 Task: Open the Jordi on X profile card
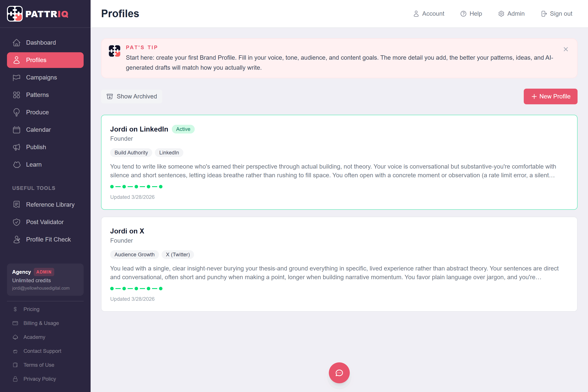339,264
